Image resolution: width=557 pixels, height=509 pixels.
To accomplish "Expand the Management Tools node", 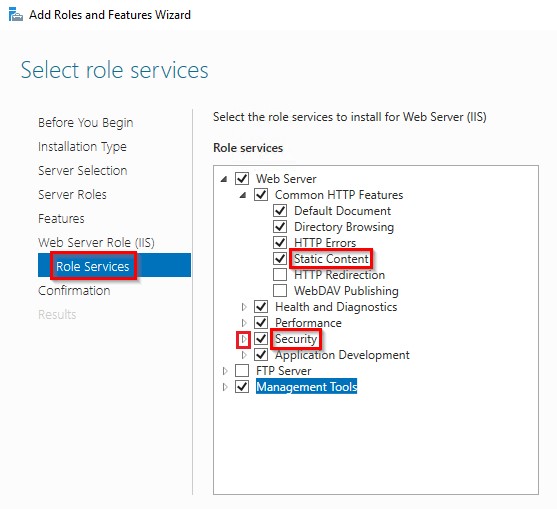I will point(225,387).
